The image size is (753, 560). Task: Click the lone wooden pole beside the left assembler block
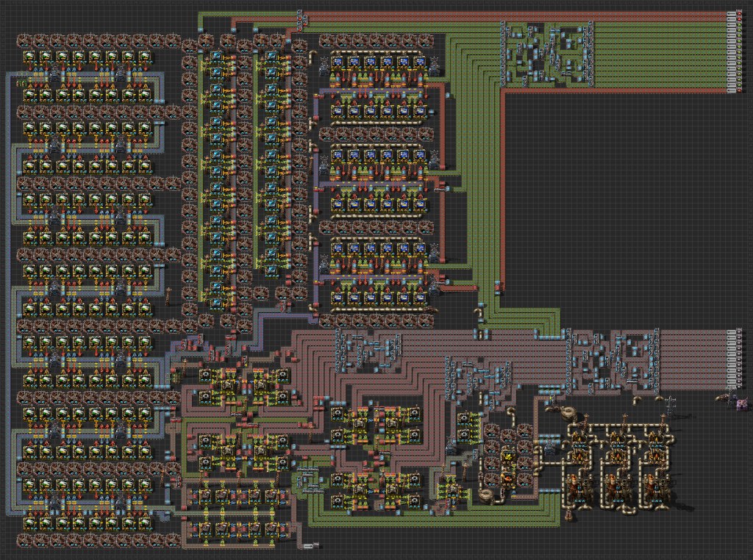point(168,296)
